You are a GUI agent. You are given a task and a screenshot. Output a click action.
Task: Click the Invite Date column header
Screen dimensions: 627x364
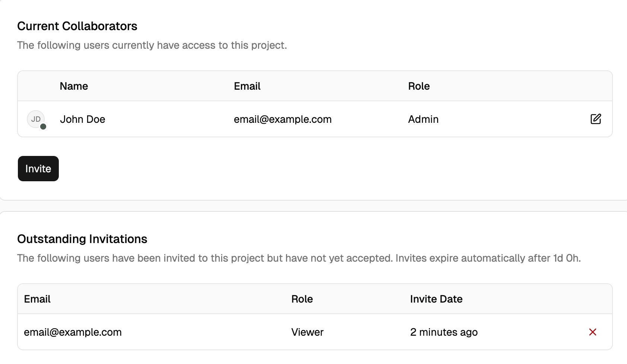(x=436, y=299)
